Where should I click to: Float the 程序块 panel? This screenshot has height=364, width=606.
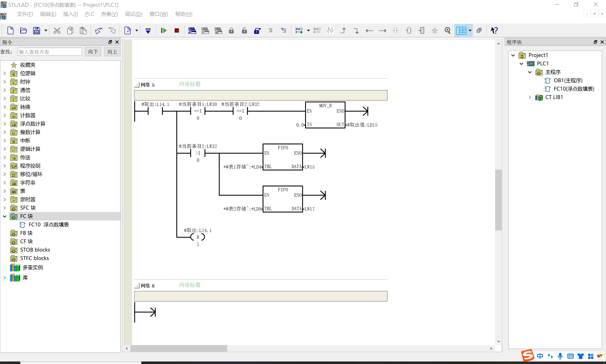pyautogui.click(x=595, y=42)
